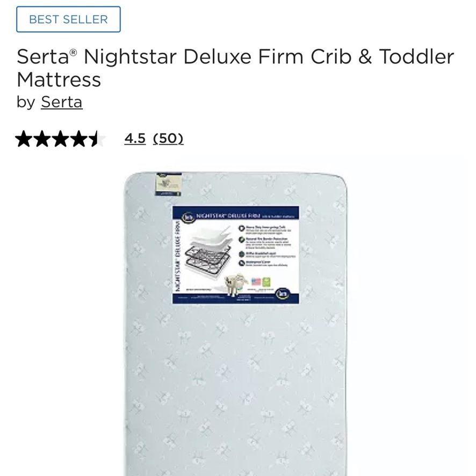This screenshot has height=476, width=476.
Task: Open the (50) reviews count link
Action: tap(168, 139)
